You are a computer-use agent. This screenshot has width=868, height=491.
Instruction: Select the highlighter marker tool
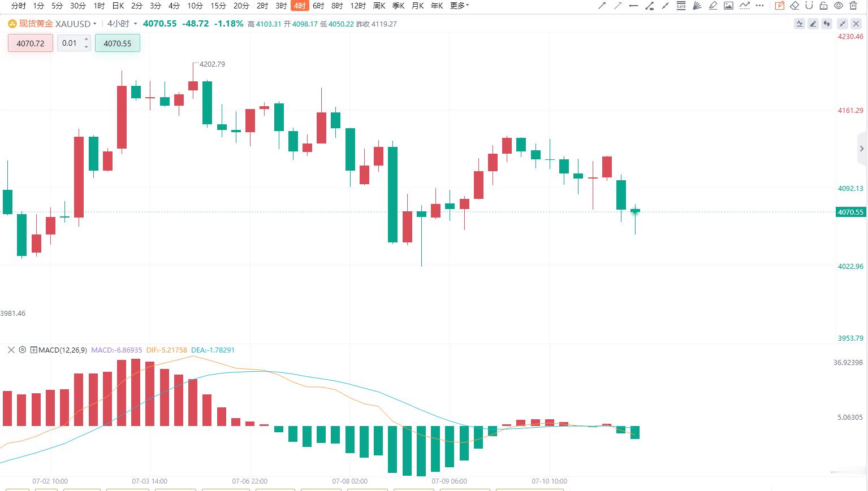(713, 6)
